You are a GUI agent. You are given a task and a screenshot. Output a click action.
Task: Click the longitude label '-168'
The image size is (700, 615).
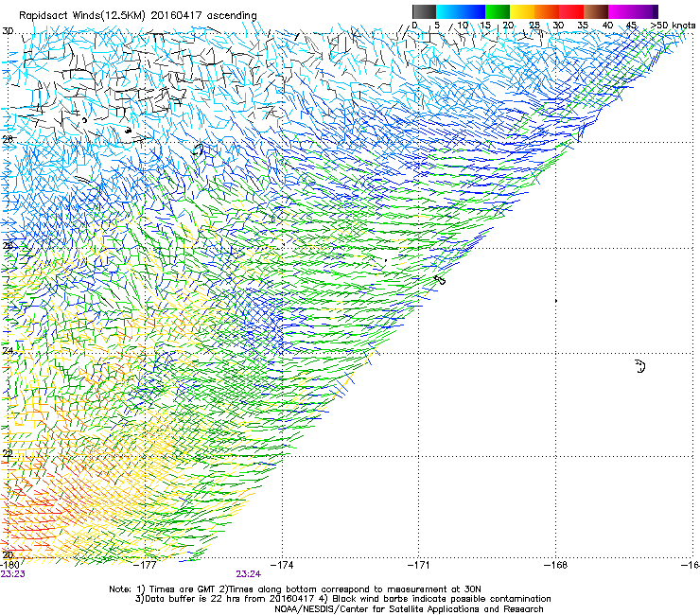click(x=556, y=565)
